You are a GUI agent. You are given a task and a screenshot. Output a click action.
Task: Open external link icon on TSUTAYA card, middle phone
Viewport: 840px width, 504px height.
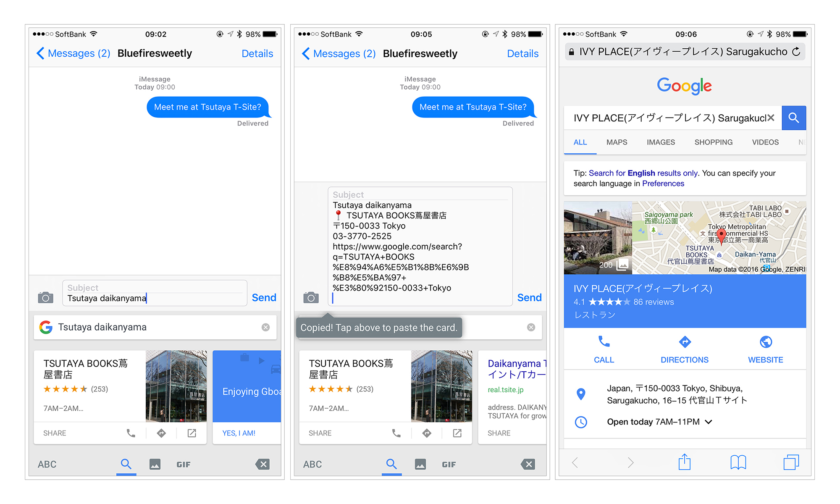click(457, 433)
